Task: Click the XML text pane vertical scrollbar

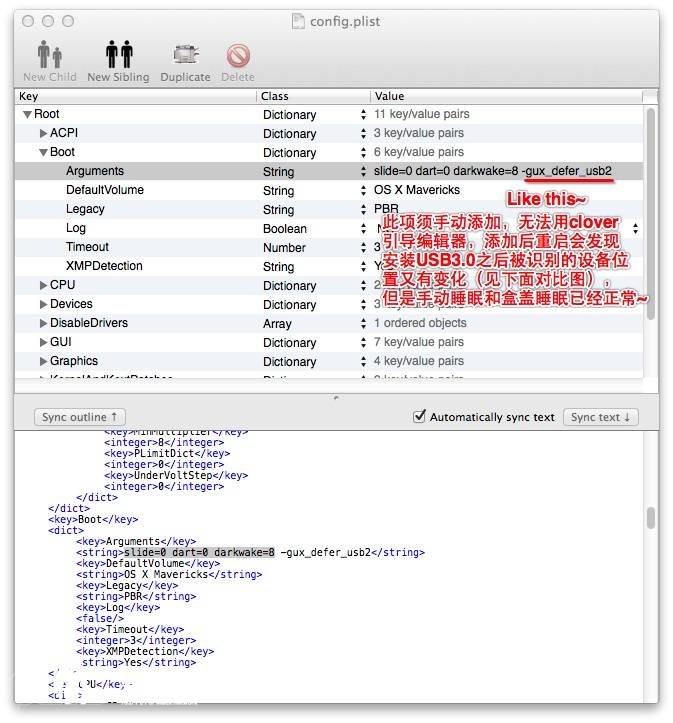Action: [651, 517]
